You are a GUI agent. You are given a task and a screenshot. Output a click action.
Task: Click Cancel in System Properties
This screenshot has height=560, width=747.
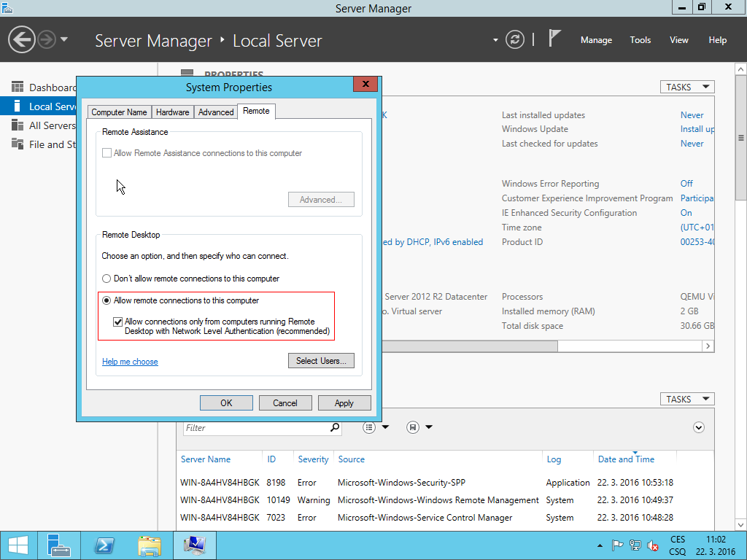(285, 402)
